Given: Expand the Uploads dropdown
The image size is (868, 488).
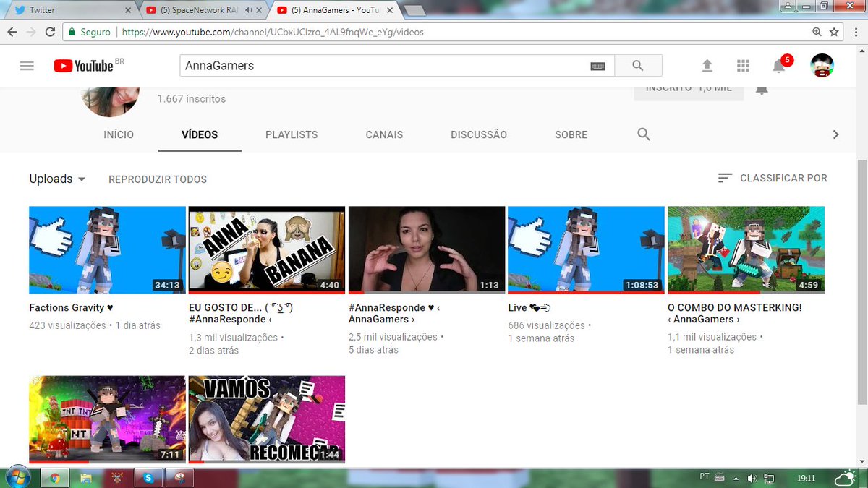Looking at the screenshot, I should pyautogui.click(x=57, y=179).
